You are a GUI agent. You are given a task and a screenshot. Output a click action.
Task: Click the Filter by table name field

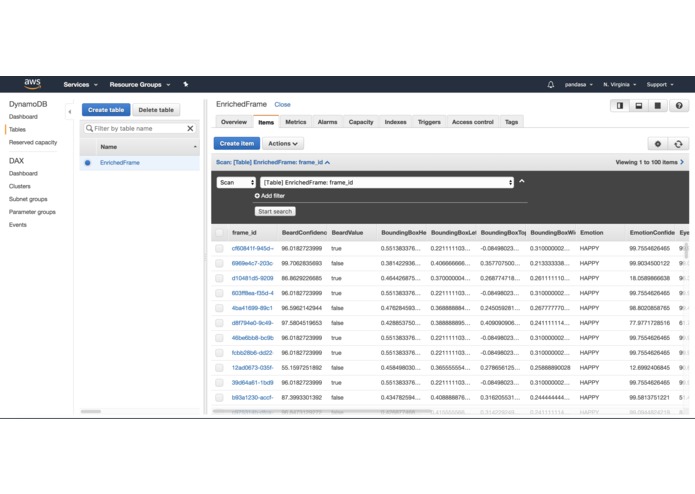pyautogui.click(x=140, y=128)
